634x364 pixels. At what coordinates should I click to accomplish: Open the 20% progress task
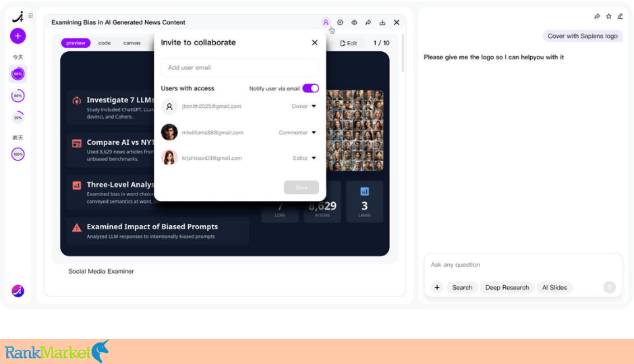[x=18, y=117]
